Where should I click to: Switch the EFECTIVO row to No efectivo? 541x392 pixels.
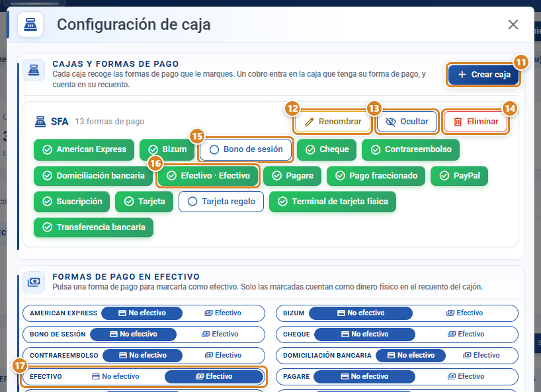(x=115, y=377)
